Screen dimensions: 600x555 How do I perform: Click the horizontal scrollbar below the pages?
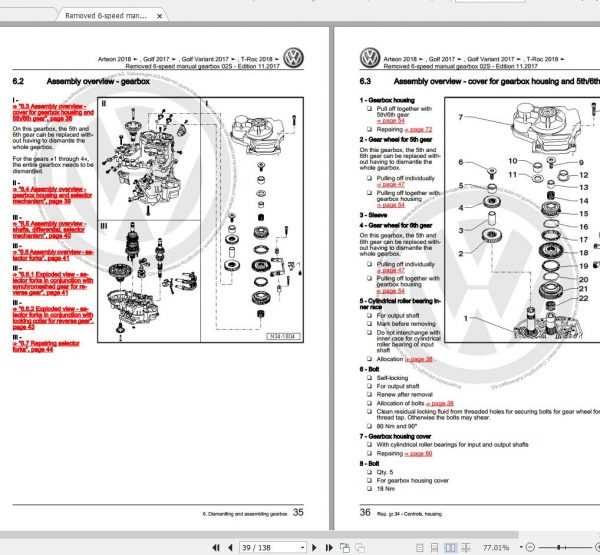point(259,534)
